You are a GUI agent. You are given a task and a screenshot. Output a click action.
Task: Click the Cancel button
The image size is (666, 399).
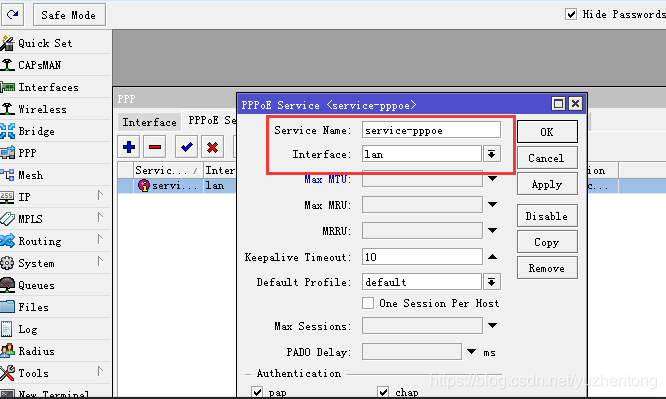pyautogui.click(x=547, y=158)
